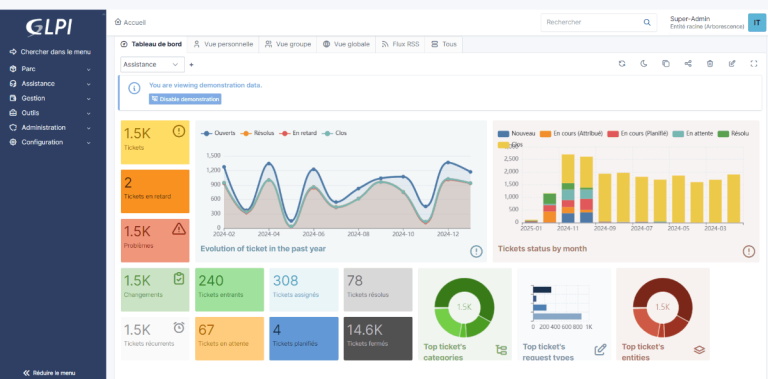
Task: Open the Tickets fermés card
Action: (x=378, y=338)
